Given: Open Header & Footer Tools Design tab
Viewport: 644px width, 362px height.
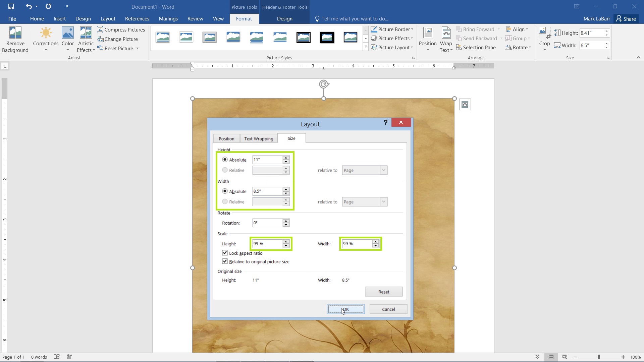Looking at the screenshot, I should 284,19.
